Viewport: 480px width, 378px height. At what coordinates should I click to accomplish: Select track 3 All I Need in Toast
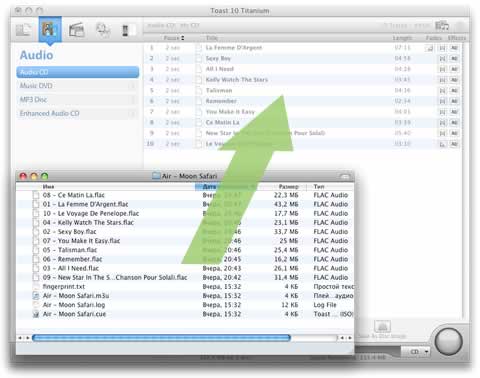303,69
